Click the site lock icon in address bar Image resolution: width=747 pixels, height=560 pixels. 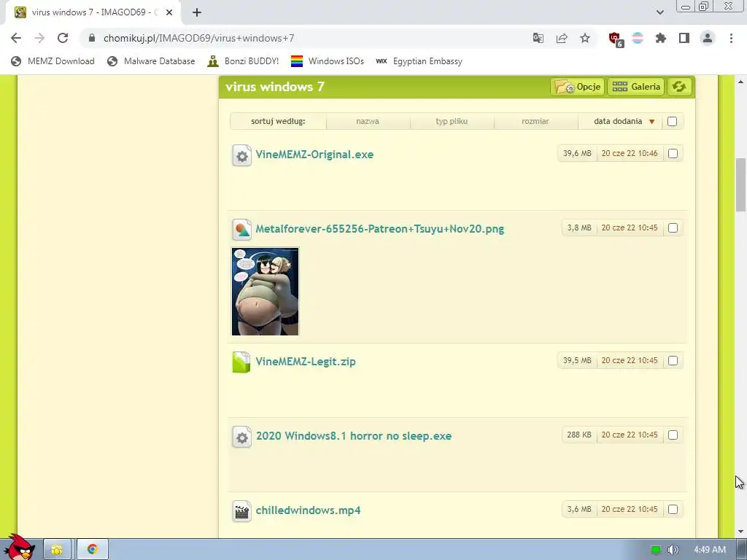pyautogui.click(x=92, y=38)
